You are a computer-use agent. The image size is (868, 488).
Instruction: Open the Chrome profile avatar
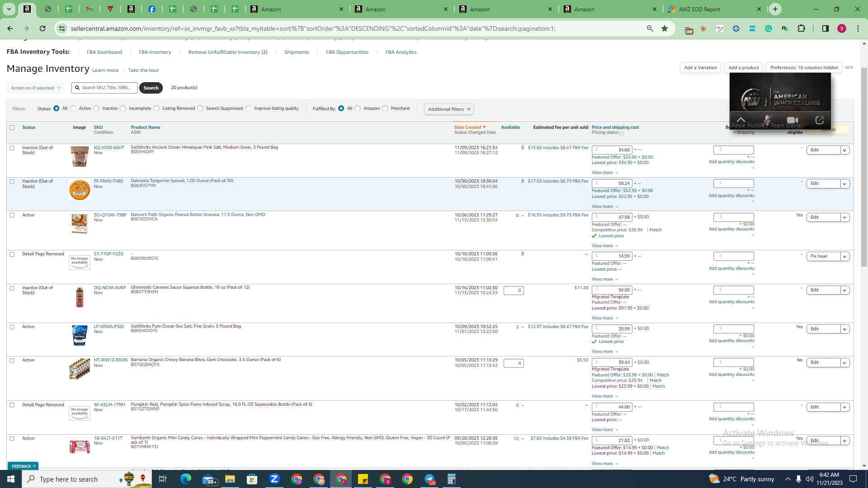pos(842,28)
